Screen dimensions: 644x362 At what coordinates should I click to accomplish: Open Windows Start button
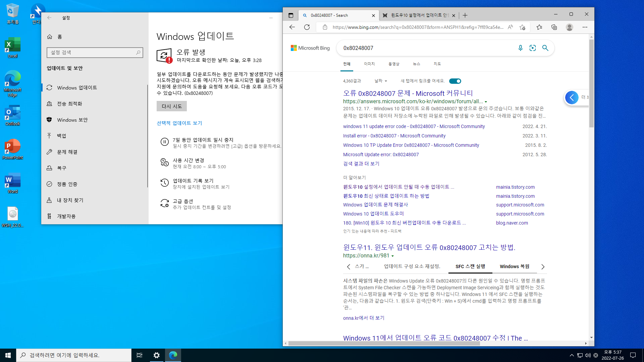8,355
